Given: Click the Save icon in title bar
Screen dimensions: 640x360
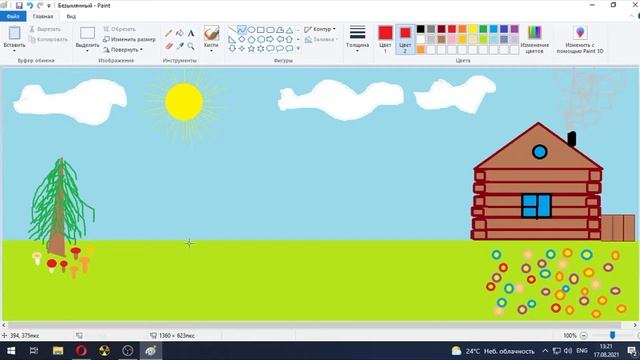Looking at the screenshot, I should coord(19,5).
